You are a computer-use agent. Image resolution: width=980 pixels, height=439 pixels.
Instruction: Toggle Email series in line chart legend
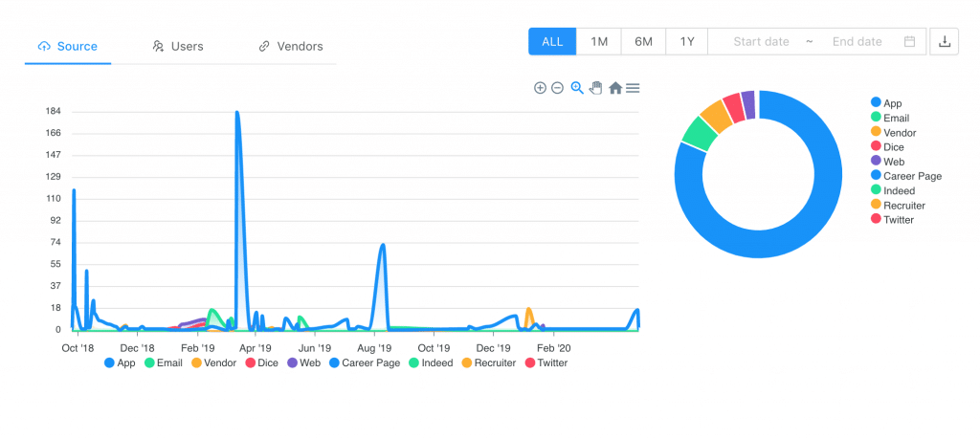(164, 362)
